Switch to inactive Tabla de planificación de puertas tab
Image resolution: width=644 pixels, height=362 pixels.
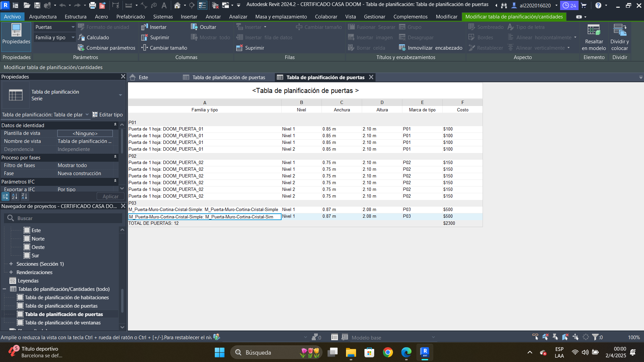coord(229,77)
